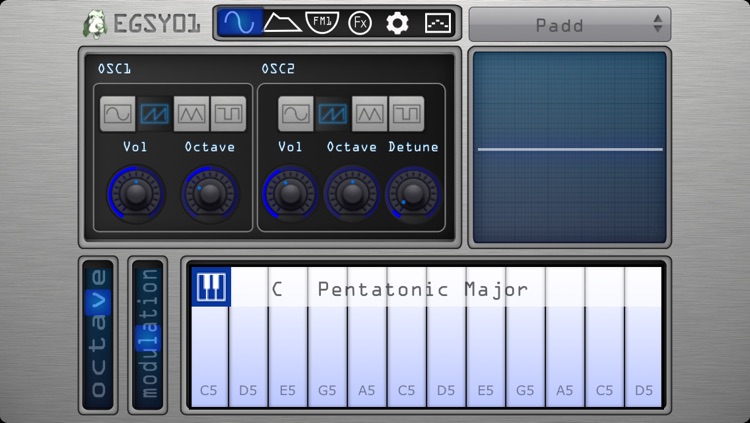Click the OSC2 Vol knob

click(x=290, y=194)
